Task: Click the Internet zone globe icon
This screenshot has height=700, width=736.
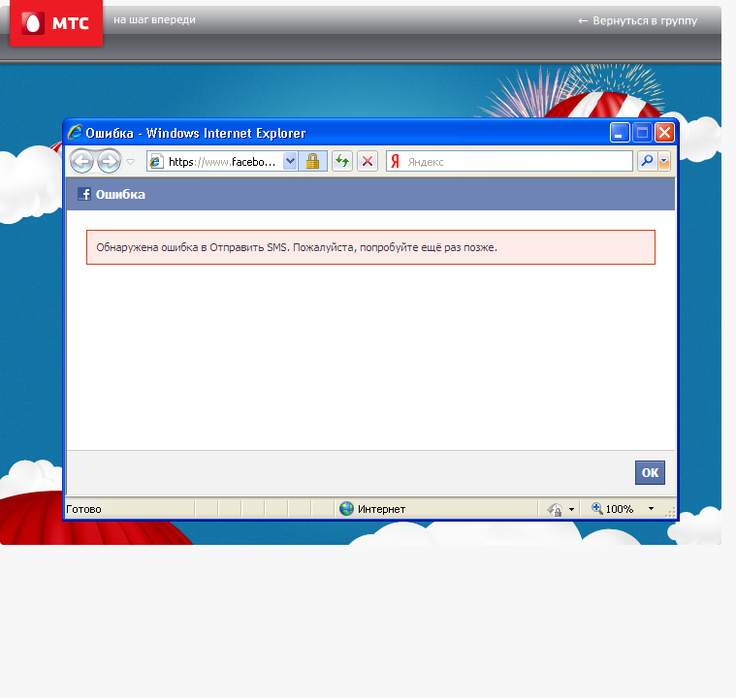Action: [x=346, y=509]
